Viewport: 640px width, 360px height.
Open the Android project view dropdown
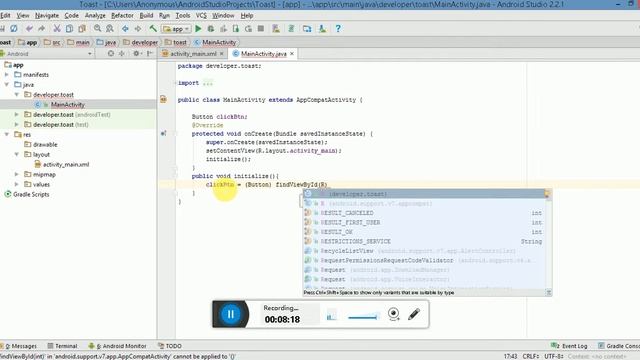click(x=47, y=53)
